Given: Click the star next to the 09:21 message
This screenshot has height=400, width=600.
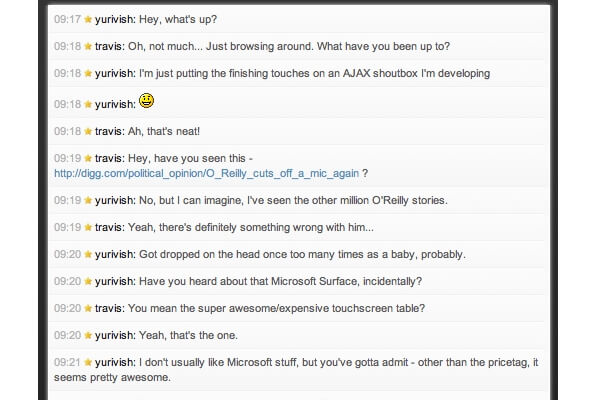Looking at the screenshot, I should tap(88, 362).
